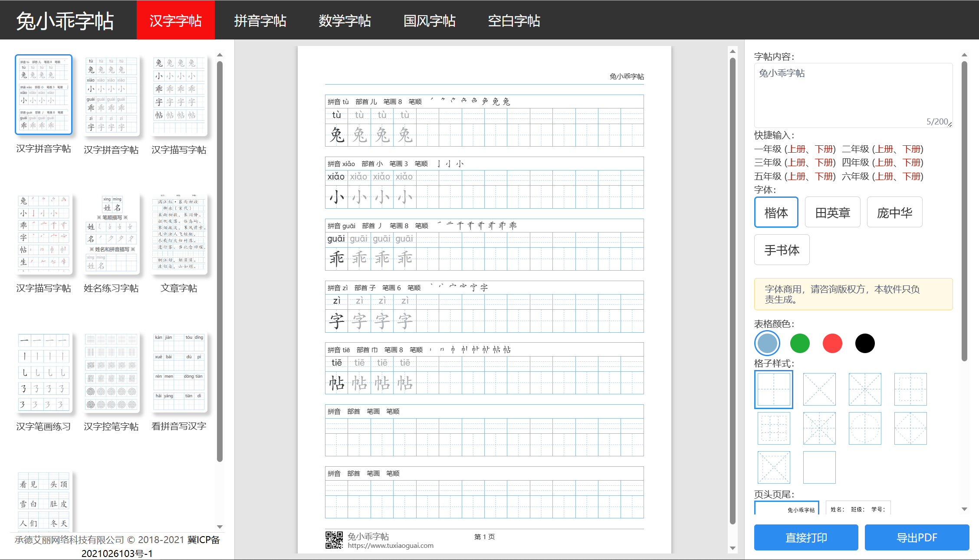This screenshot has height=560, width=979.
Task: Switch font to 田英章
Action: pos(832,212)
